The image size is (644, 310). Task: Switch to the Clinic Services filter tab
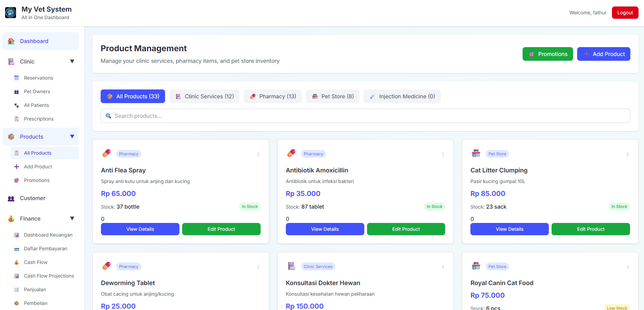(x=204, y=96)
